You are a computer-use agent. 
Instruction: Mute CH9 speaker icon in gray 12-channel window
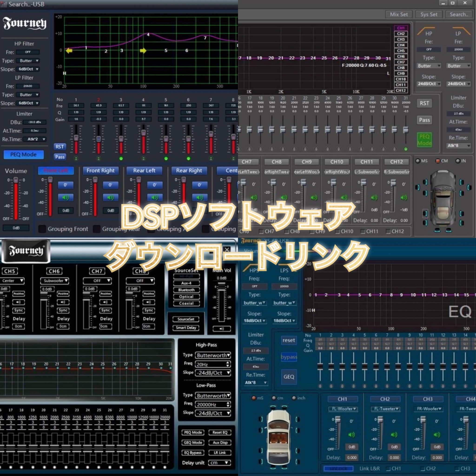pos(314,198)
